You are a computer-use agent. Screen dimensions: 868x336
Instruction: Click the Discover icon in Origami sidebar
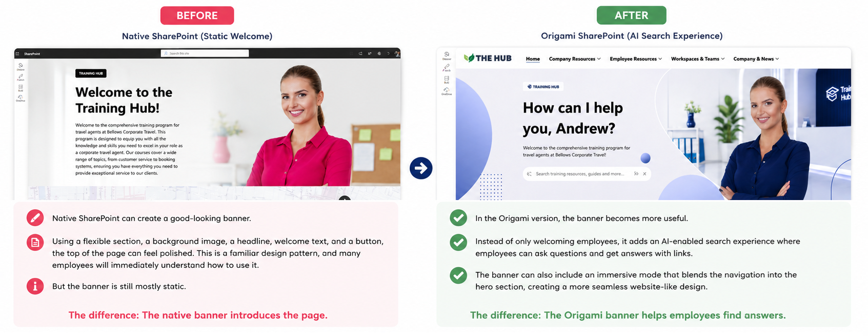[x=447, y=55]
